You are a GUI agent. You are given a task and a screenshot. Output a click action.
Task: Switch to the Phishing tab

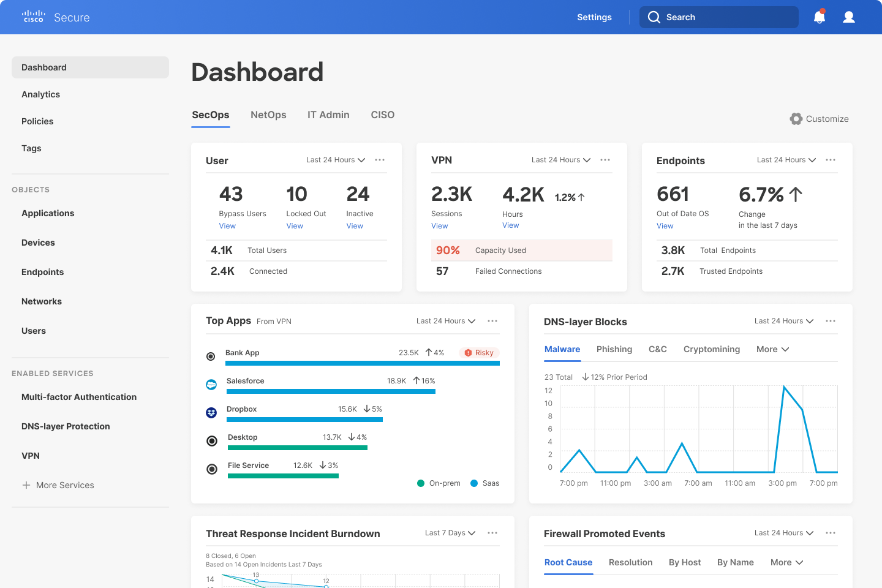pos(614,349)
